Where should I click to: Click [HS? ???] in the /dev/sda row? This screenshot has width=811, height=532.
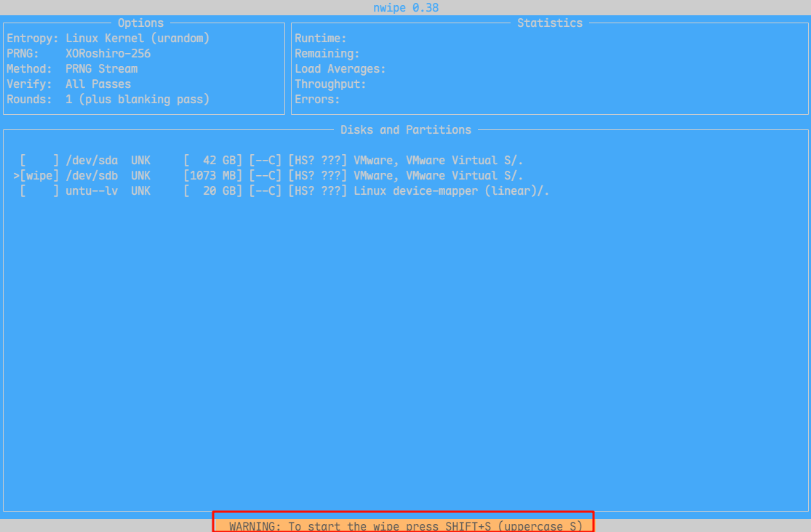click(x=318, y=161)
